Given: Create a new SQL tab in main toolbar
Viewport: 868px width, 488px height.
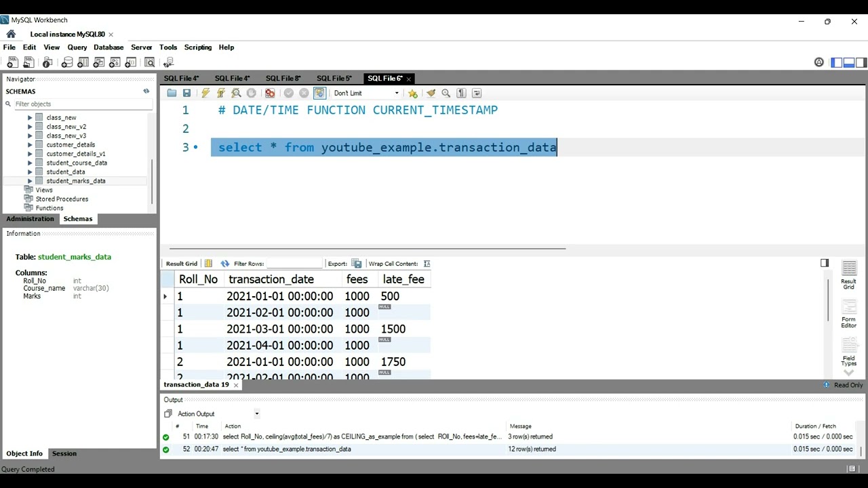Looking at the screenshot, I should (x=12, y=62).
